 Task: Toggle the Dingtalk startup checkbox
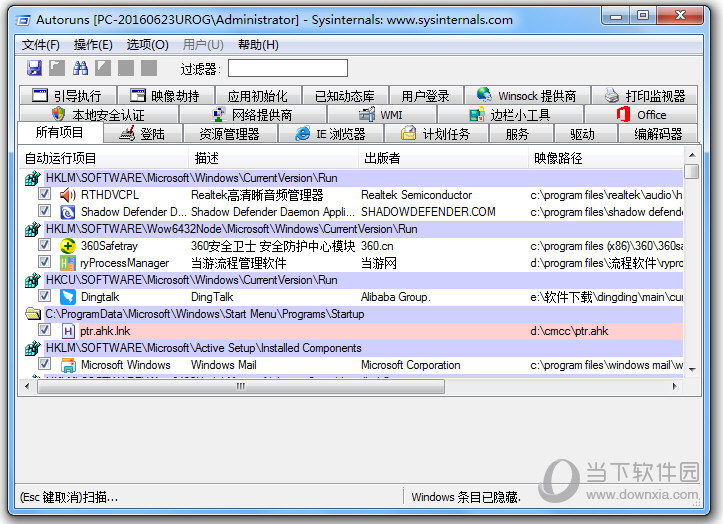pos(44,296)
